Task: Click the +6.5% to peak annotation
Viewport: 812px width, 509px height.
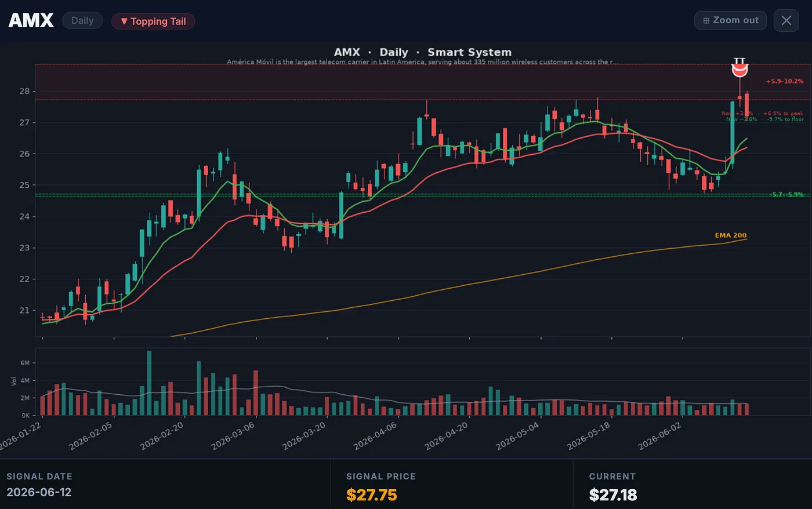Action: pos(784,114)
